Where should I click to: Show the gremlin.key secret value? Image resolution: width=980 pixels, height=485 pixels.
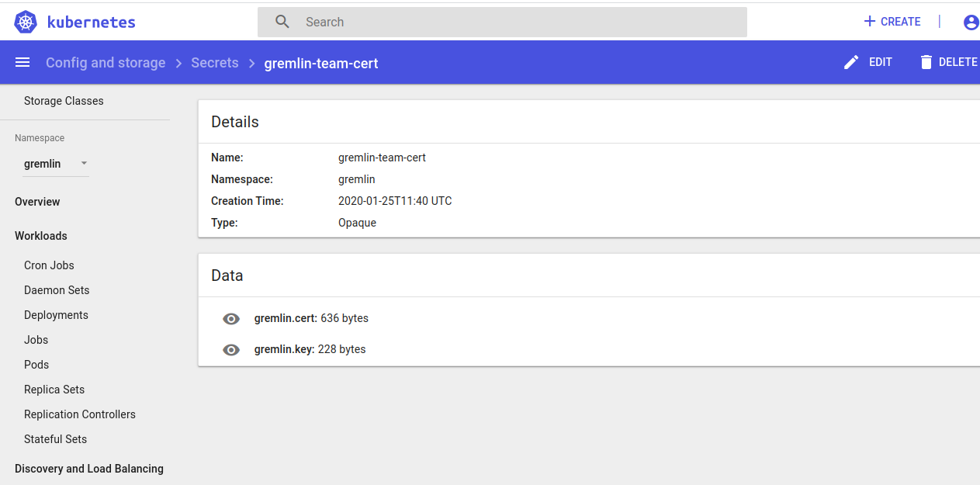pos(231,350)
